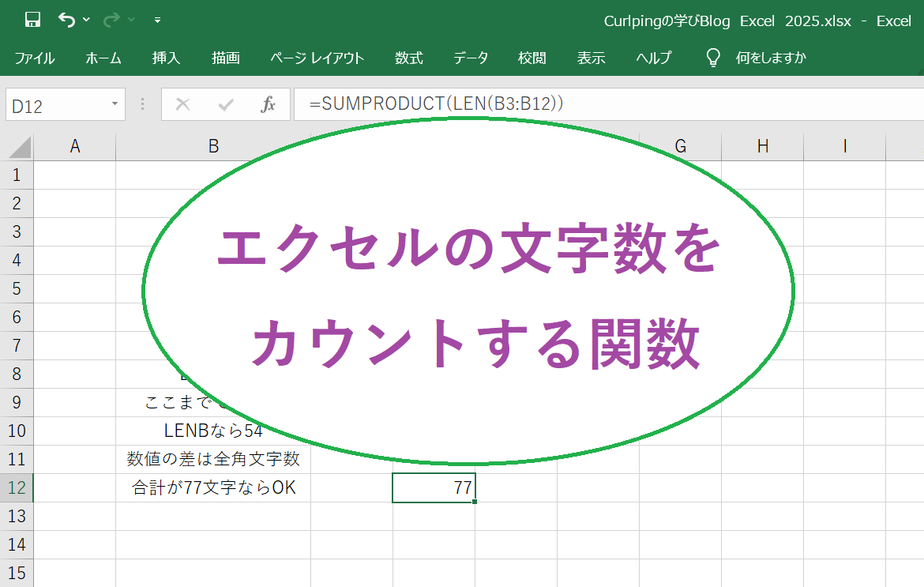Switch to the 数式 ribbon tab
Screen dimensions: 924x587
(x=408, y=58)
